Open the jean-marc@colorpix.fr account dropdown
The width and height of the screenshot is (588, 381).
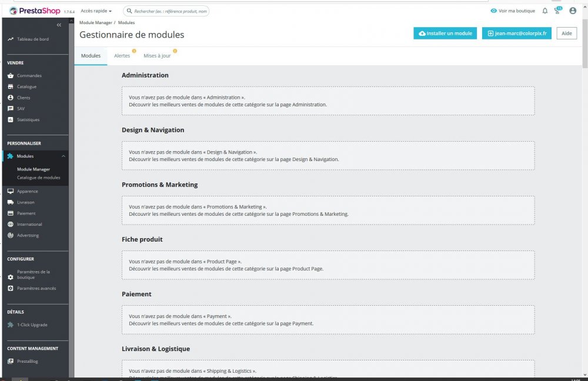[x=516, y=33]
